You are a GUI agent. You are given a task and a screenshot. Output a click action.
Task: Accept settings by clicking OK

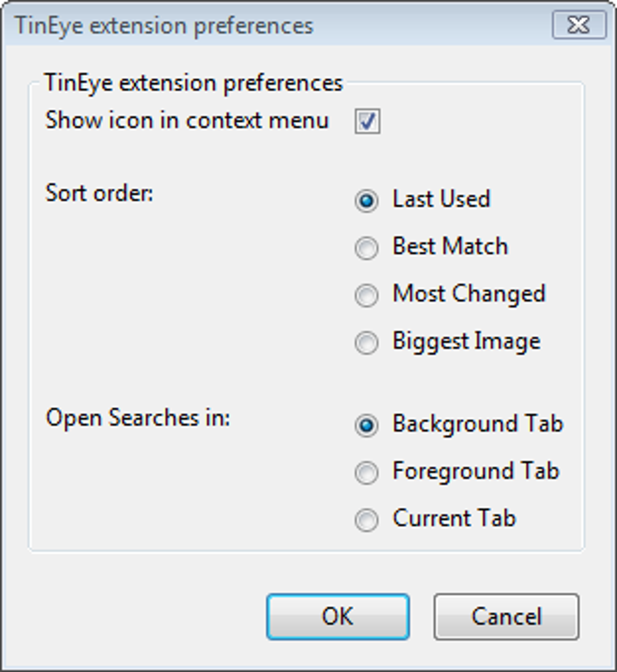coord(337,616)
